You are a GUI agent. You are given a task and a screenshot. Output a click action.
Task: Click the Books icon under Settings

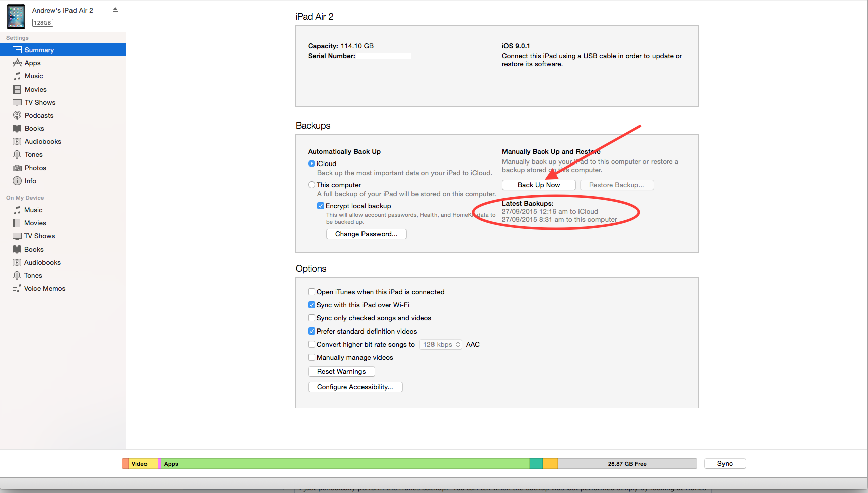coord(17,128)
